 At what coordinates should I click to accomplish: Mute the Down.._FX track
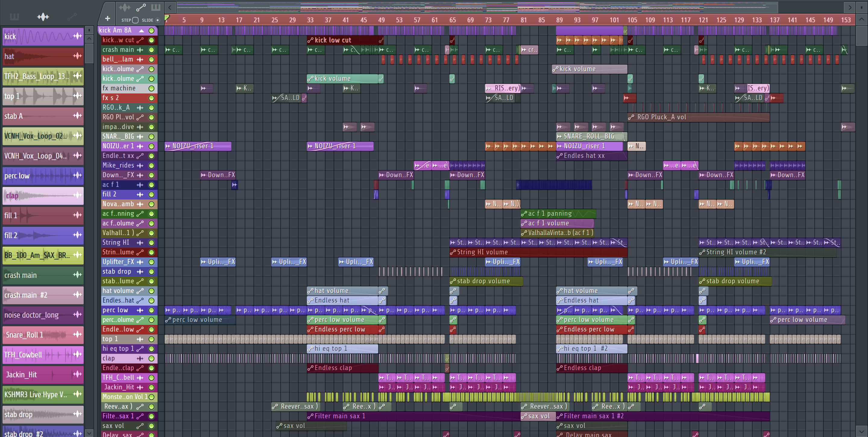(x=152, y=175)
